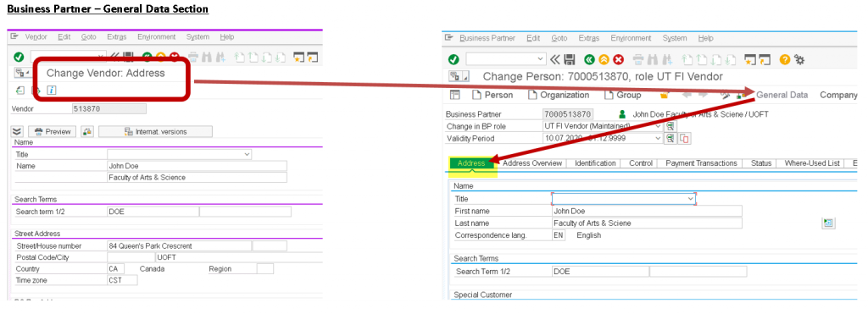Viewport: 868px width, 314px height.
Task: Open the Vendor menu
Action: click(36, 37)
